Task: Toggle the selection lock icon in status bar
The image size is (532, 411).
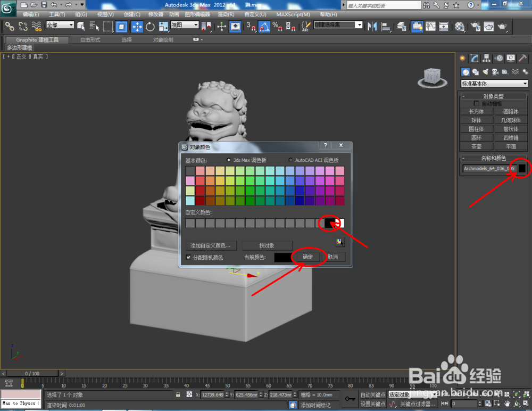Action: 178,394
